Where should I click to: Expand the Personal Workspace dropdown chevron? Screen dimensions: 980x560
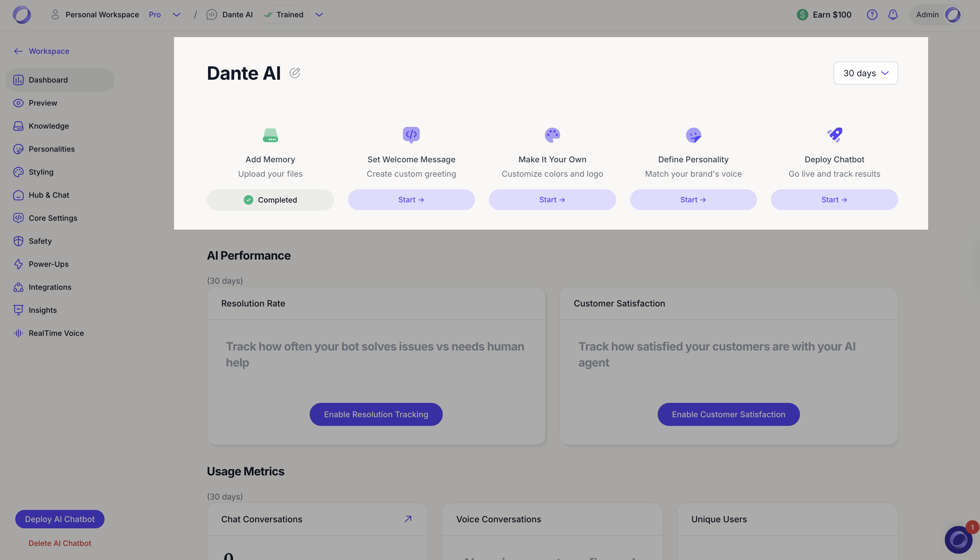(x=176, y=15)
